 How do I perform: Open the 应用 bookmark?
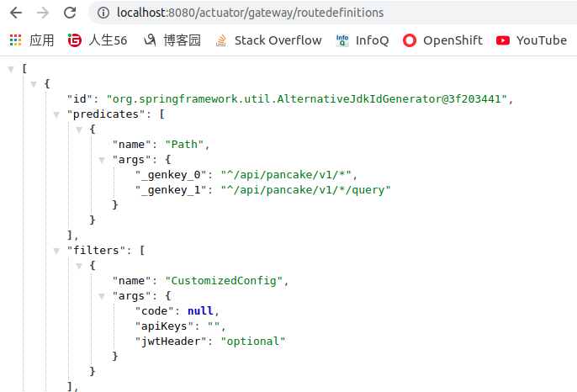point(41,40)
